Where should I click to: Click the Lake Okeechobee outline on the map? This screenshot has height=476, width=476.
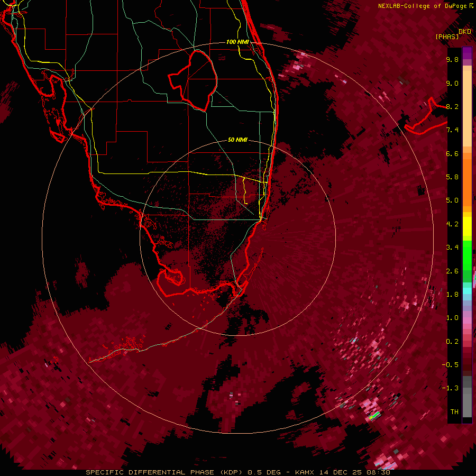(x=193, y=80)
